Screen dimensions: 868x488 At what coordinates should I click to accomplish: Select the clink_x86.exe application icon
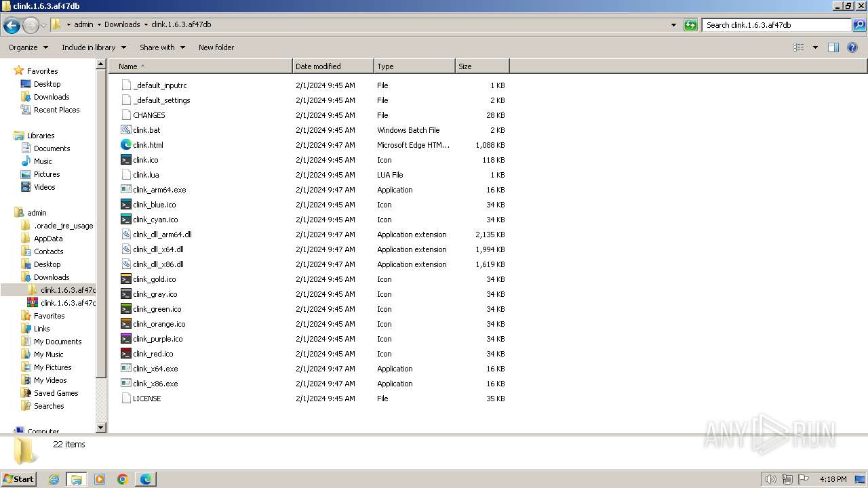pos(126,383)
